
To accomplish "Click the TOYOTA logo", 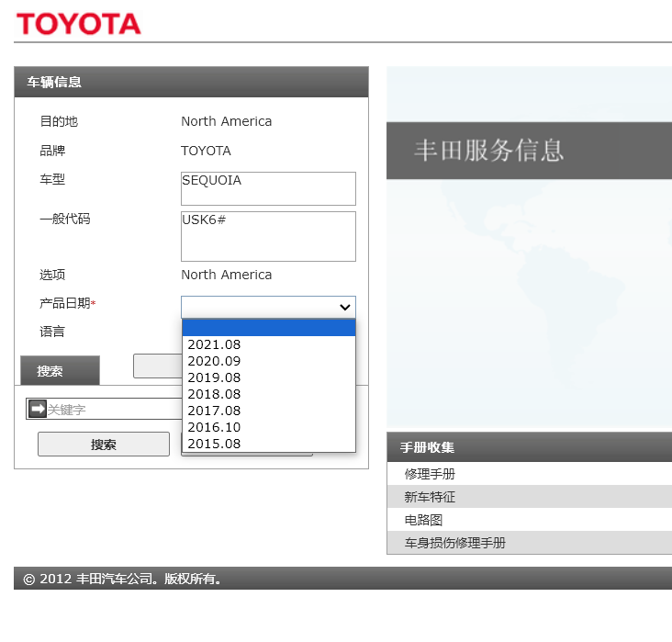I will point(79,24).
